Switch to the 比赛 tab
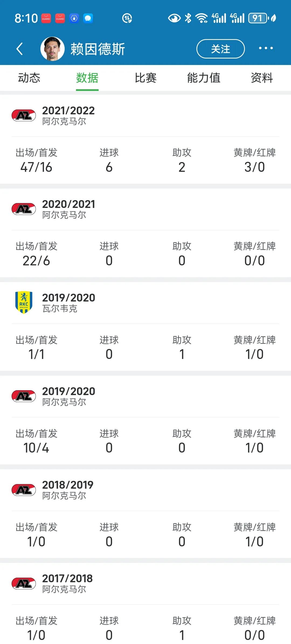This screenshot has height=644, width=291. pyautogui.click(x=145, y=78)
